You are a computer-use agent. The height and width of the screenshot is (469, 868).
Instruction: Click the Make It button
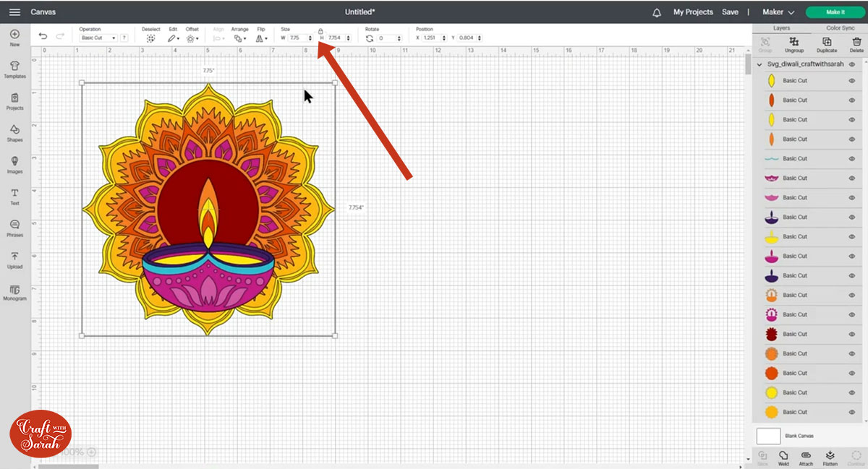click(x=835, y=12)
